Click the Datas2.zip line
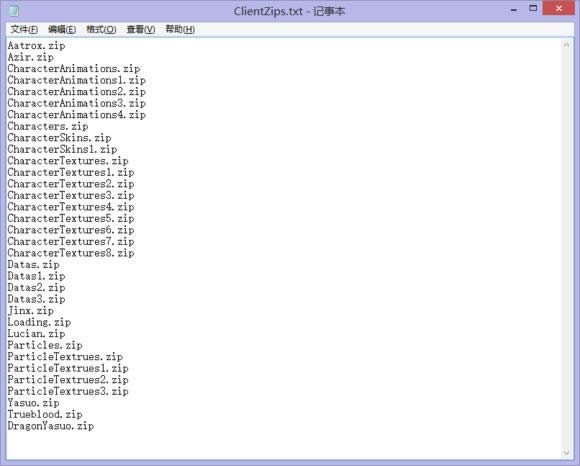 36,288
